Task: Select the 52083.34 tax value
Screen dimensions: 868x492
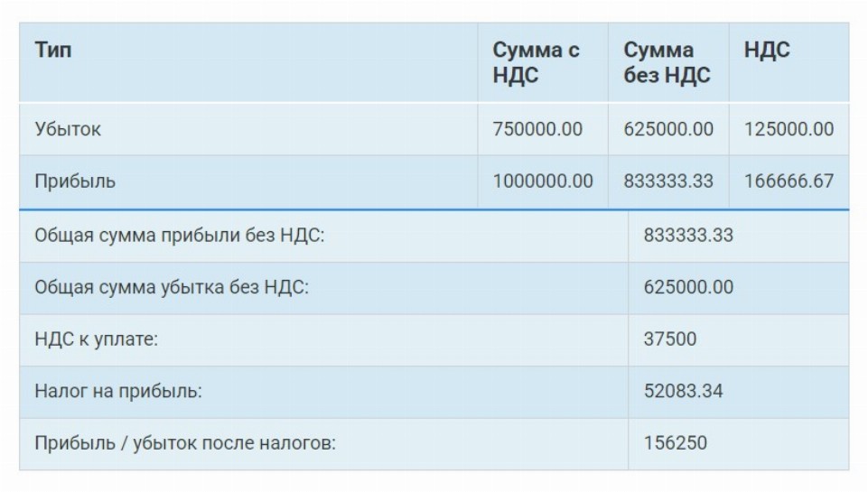Action: point(683,392)
